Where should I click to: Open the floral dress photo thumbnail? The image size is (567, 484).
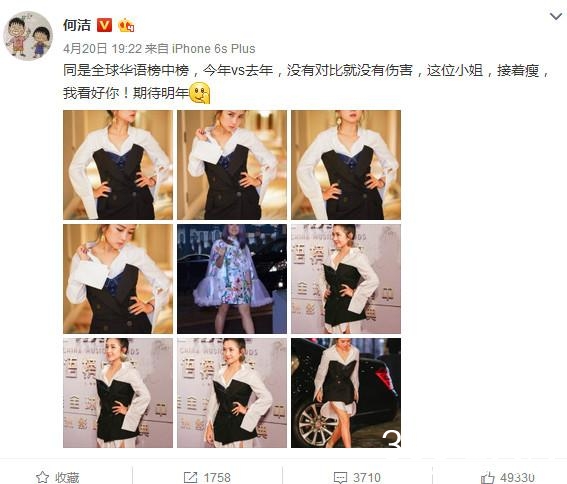coord(232,279)
